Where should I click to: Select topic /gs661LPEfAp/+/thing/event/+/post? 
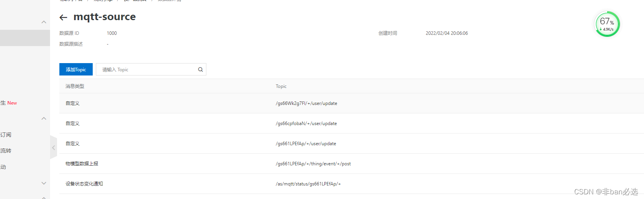pos(313,164)
